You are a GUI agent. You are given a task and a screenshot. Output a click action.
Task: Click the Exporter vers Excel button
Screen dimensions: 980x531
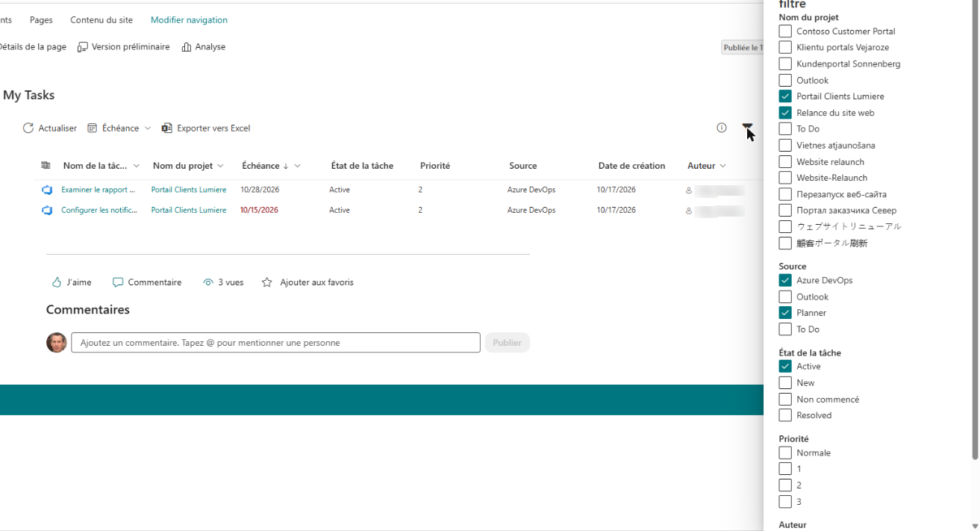point(206,128)
